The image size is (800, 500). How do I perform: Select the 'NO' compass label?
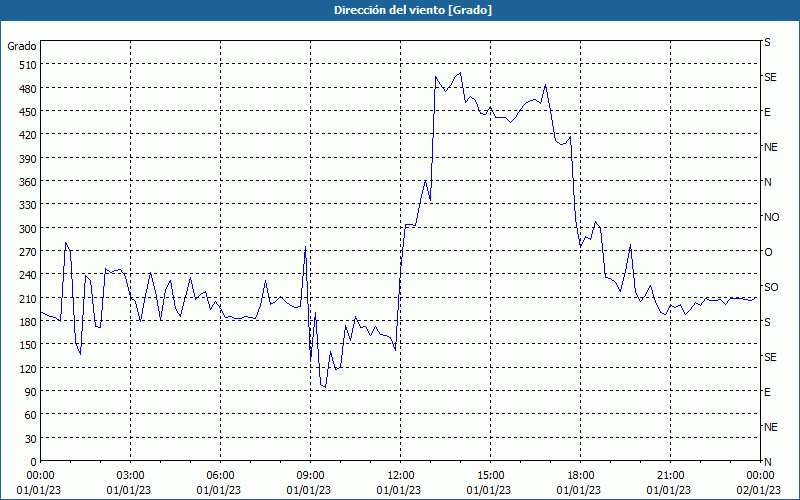point(771,217)
